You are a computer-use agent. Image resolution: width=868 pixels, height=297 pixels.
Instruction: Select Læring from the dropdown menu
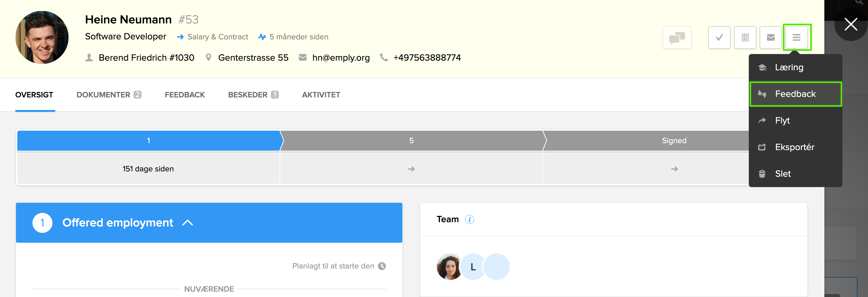click(x=789, y=67)
